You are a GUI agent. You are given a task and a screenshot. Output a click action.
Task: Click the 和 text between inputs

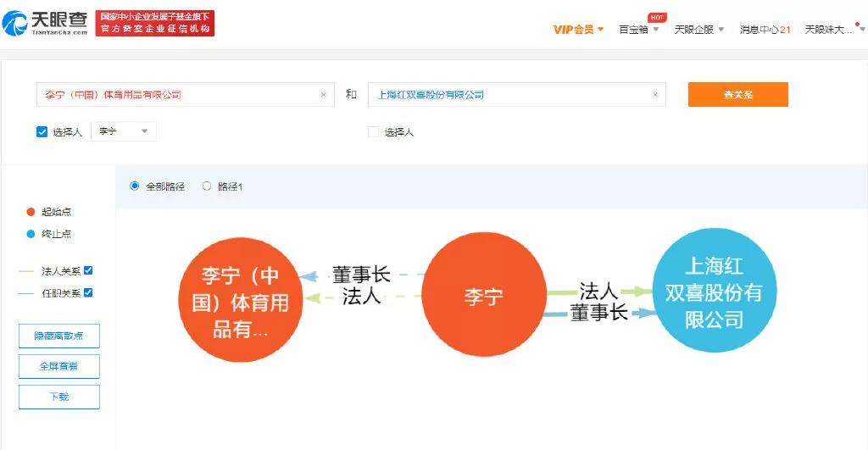pos(351,94)
